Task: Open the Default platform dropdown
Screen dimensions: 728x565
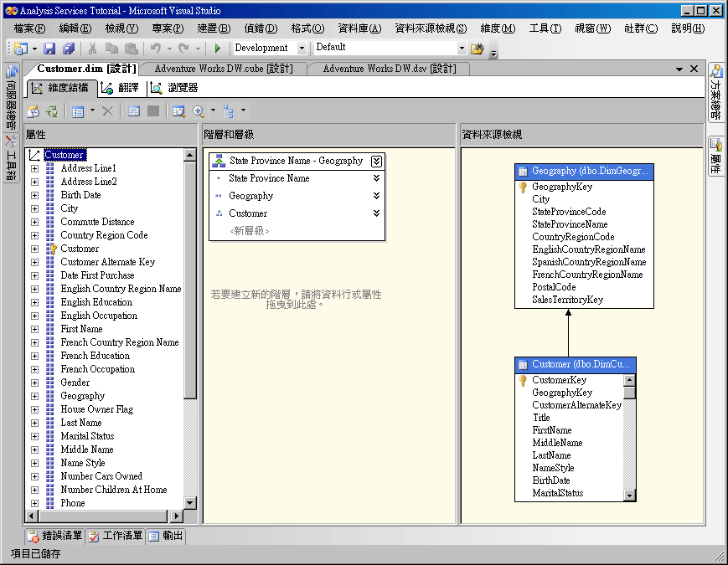Action: 462,48
